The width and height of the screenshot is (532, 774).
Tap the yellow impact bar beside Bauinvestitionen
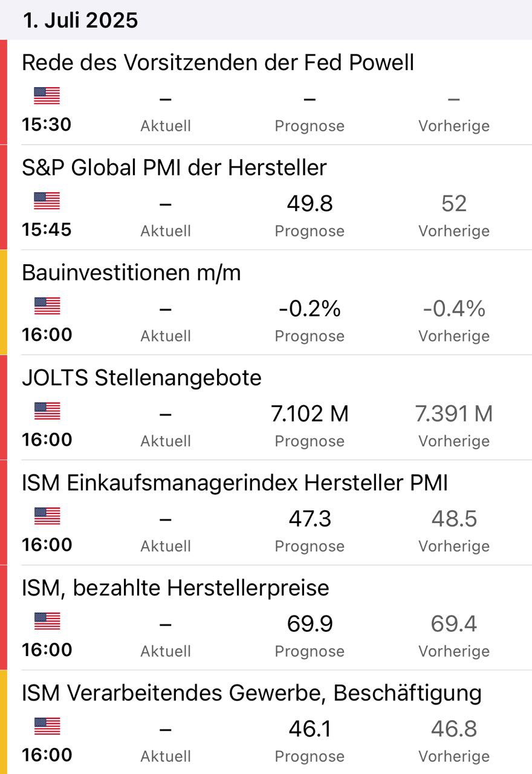click(x=3, y=302)
